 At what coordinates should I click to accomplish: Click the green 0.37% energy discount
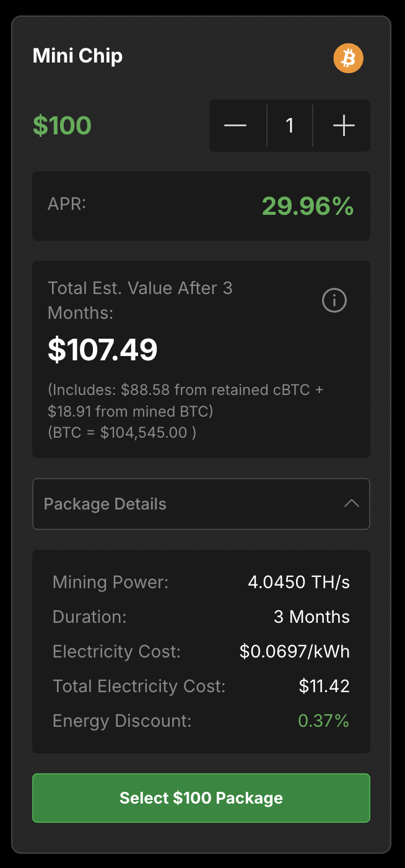point(323,721)
